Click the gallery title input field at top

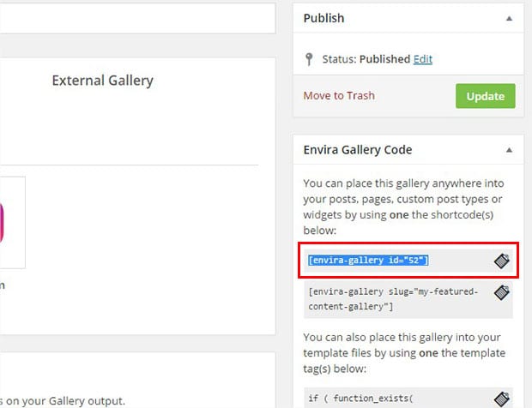137,19
